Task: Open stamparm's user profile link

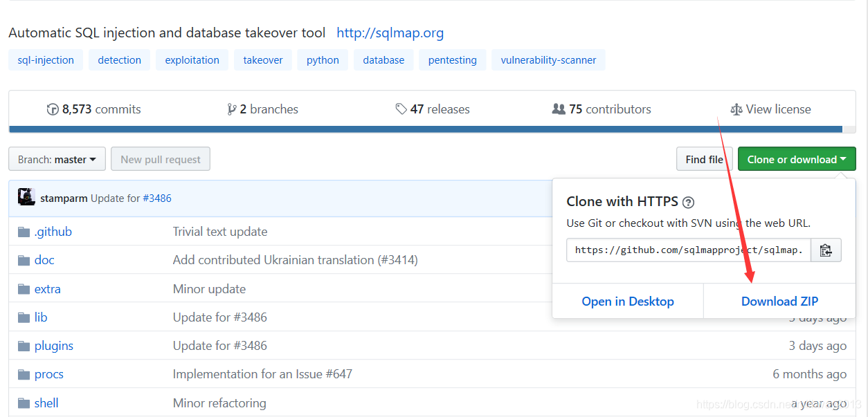Action: click(x=64, y=198)
